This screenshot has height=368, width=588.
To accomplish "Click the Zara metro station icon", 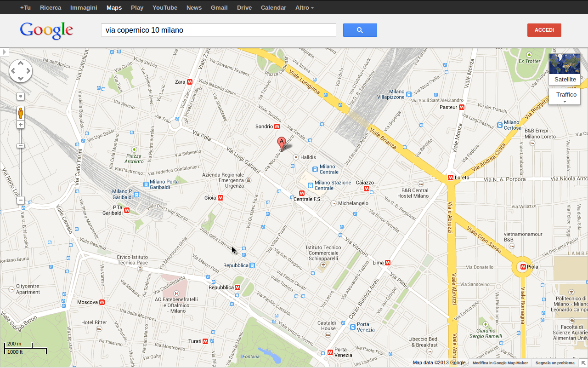I will click(190, 82).
